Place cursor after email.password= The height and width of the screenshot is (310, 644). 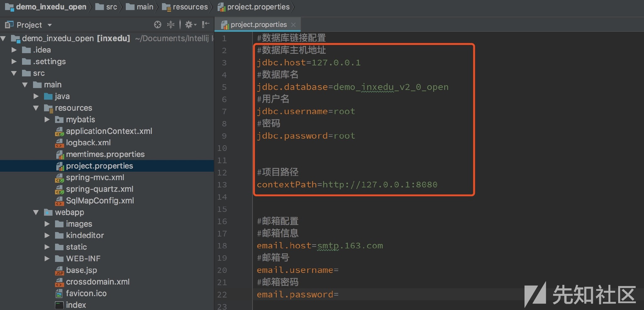[339, 295]
